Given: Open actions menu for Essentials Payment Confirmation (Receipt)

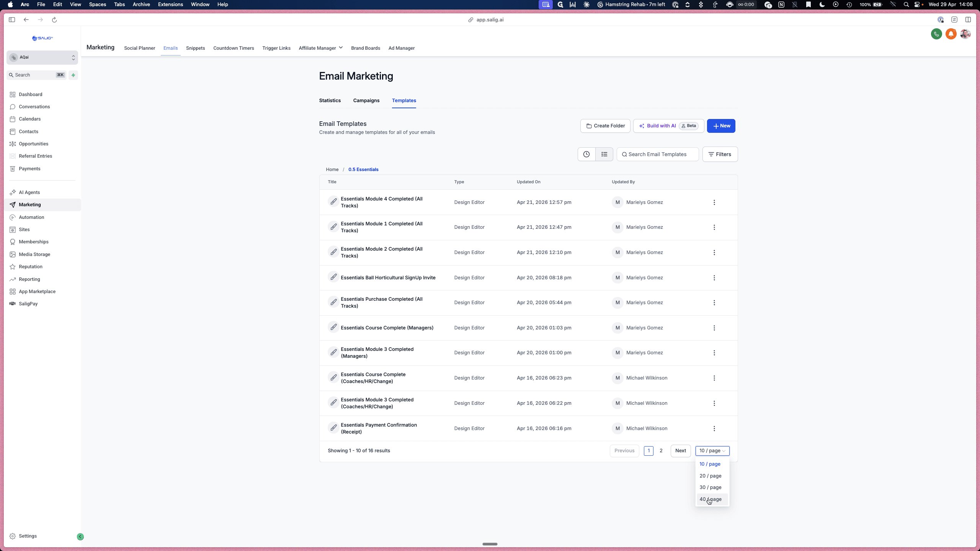Looking at the screenshot, I should [714, 429].
